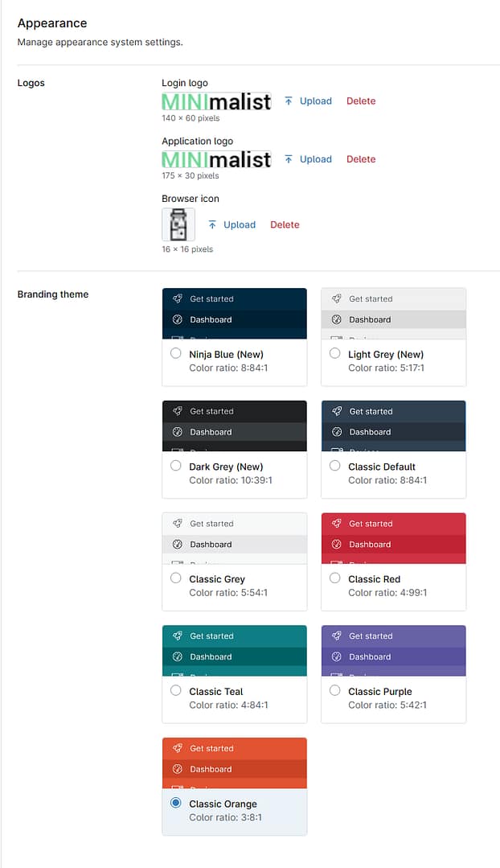Click the Browser icon thumbnail image
The width and height of the screenshot is (500, 868).
coord(178,224)
